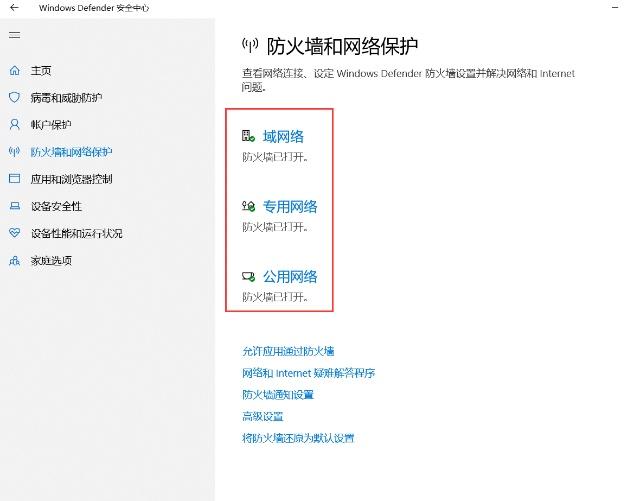This screenshot has width=640, height=501.
Task: Click 防火墙已打开 status under 公用网络
Action: (275, 297)
